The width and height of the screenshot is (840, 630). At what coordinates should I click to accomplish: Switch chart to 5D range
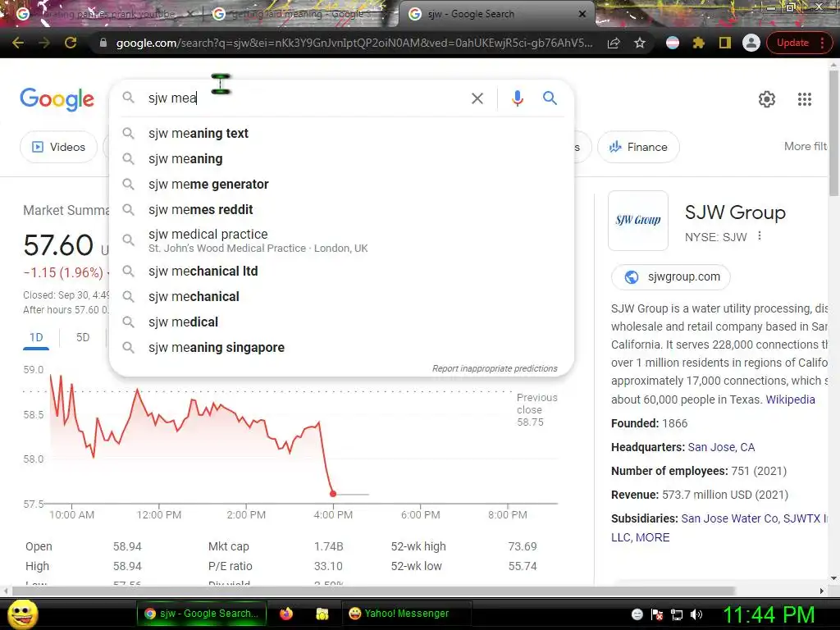point(83,337)
